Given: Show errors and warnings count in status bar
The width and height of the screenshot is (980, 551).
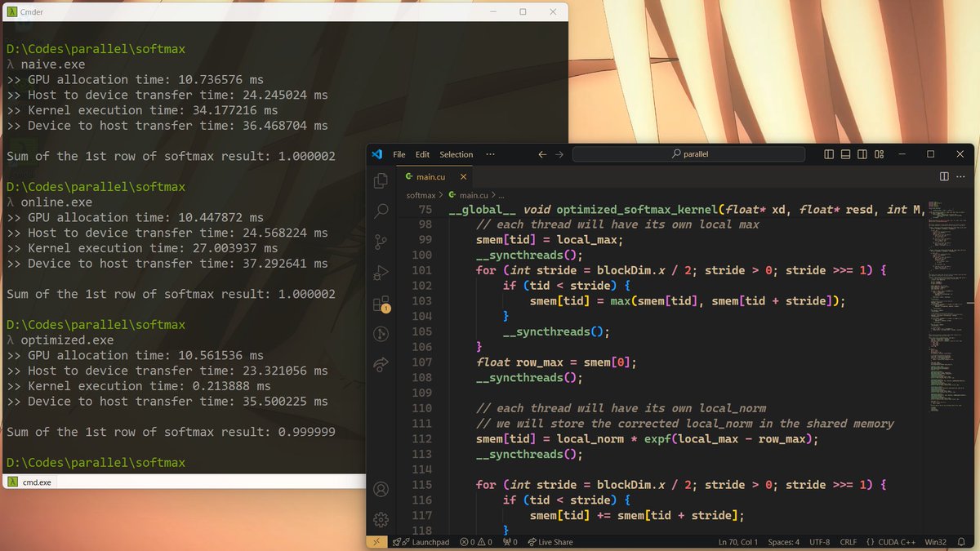Looking at the screenshot, I should tap(476, 542).
